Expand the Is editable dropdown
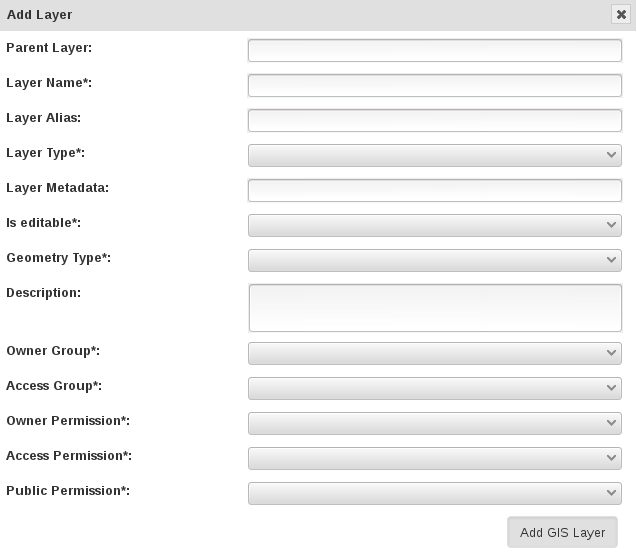Screen dimensions: 637x560 pyautogui.click(x=435, y=225)
